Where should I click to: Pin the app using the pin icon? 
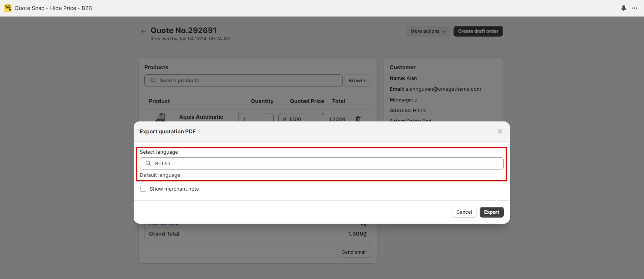coord(623,8)
